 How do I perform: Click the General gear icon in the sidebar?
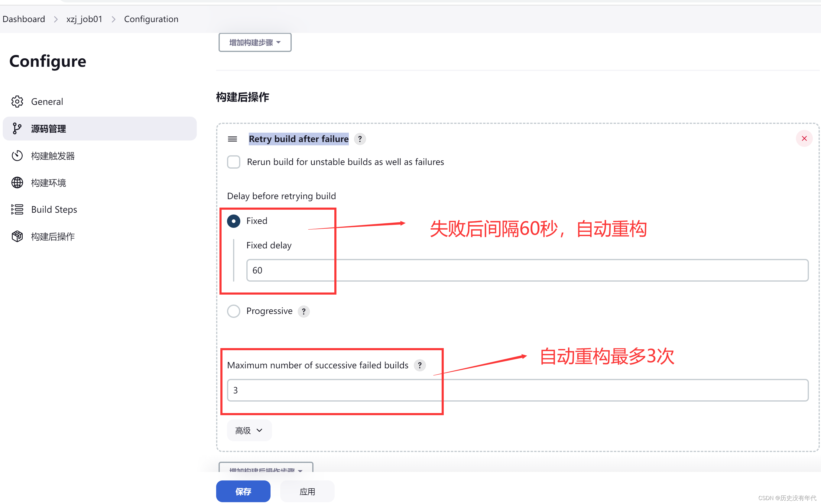click(17, 101)
